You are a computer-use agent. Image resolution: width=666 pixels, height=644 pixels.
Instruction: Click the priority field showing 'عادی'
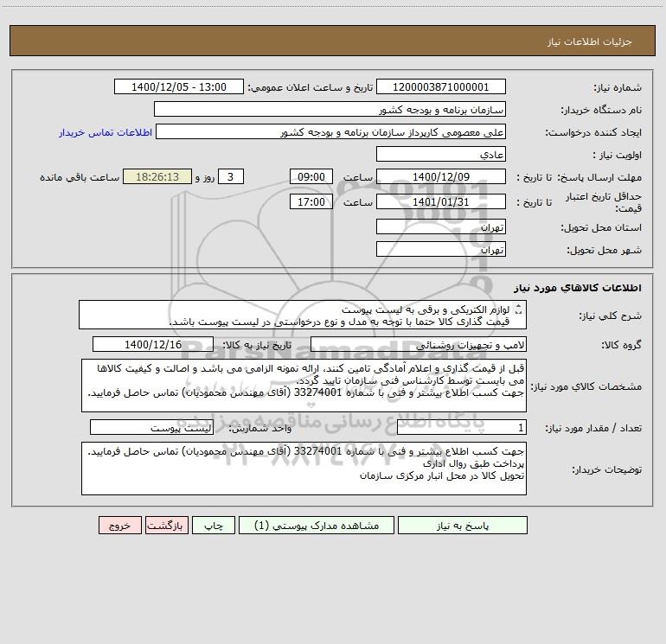(x=441, y=154)
